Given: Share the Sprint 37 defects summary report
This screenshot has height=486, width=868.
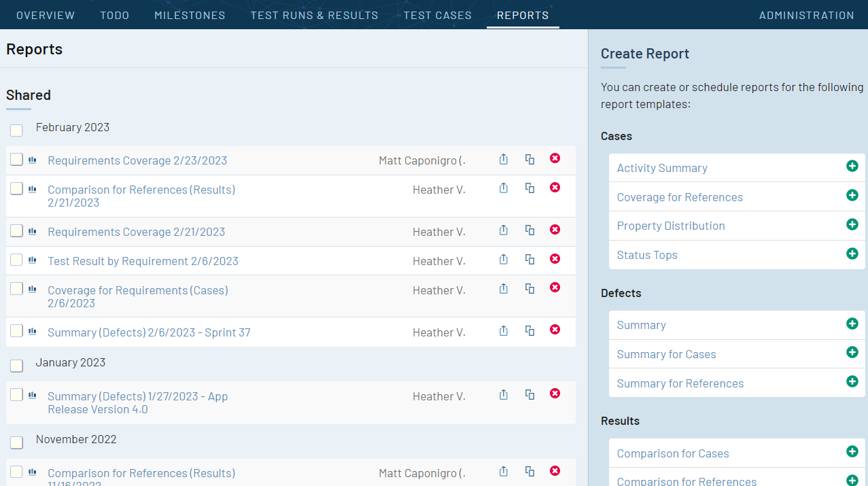Looking at the screenshot, I should [504, 331].
